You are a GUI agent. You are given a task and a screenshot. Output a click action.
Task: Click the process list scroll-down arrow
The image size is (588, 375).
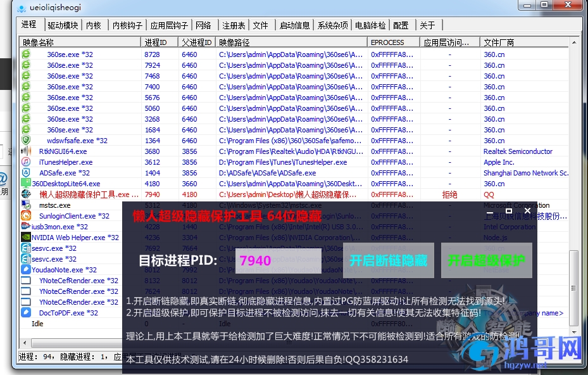[x=573, y=333]
